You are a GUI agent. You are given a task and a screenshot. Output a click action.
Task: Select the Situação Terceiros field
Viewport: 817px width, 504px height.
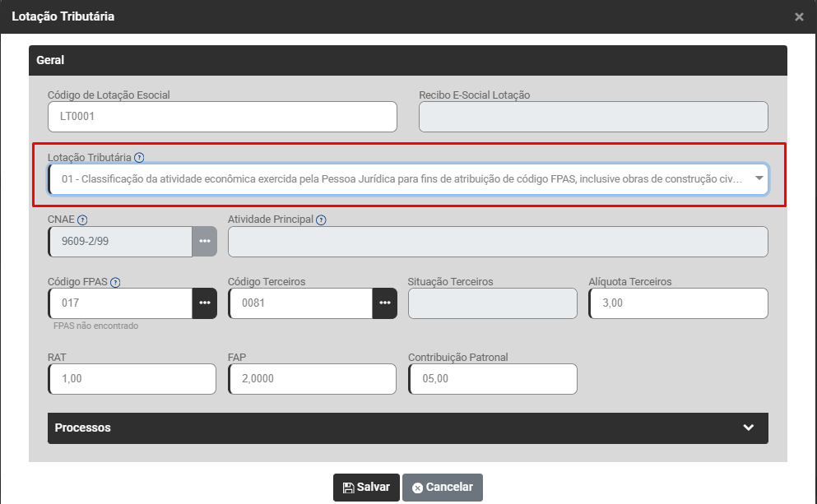pyautogui.click(x=492, y=303)
